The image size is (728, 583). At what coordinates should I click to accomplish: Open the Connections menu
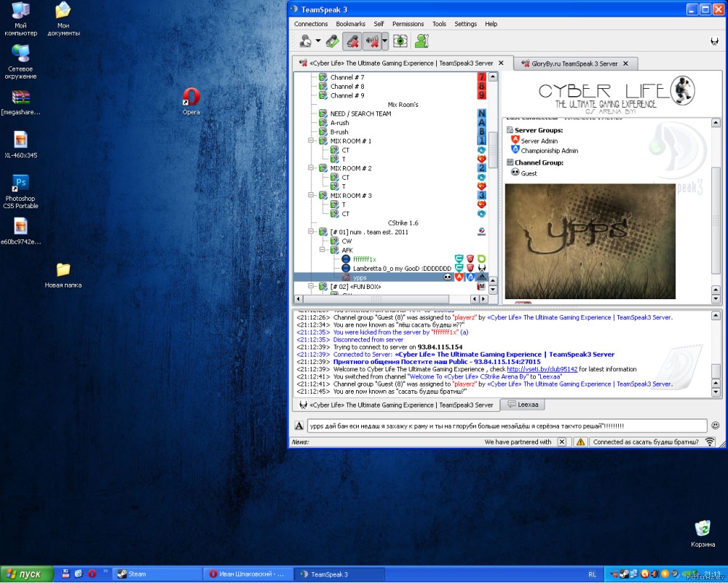311,24
